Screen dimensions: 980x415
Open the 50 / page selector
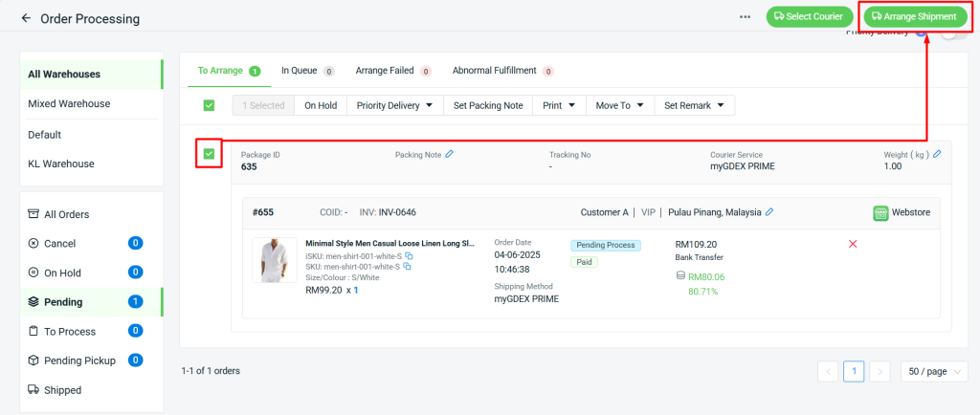[934, 371]
